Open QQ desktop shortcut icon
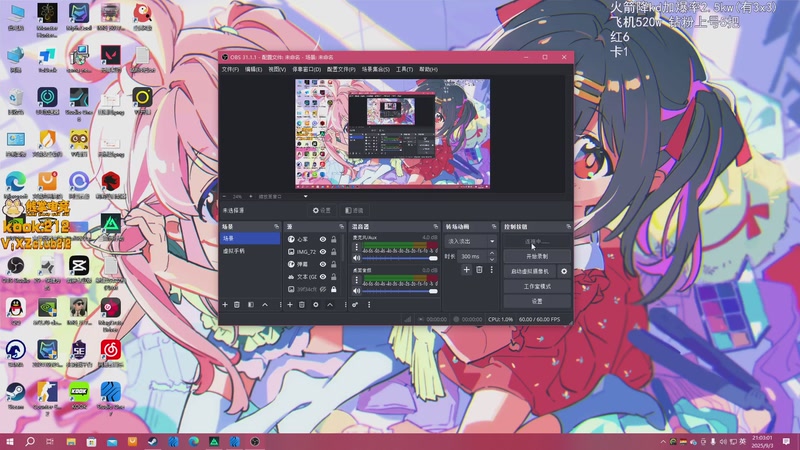Screen dimensions: 800x450 [x=15, y=311]
